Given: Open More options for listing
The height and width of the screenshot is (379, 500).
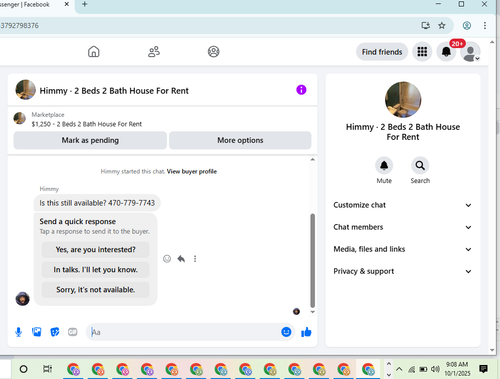Looking at the screenshot, I should pyautogui.click(x=240, y=140).
